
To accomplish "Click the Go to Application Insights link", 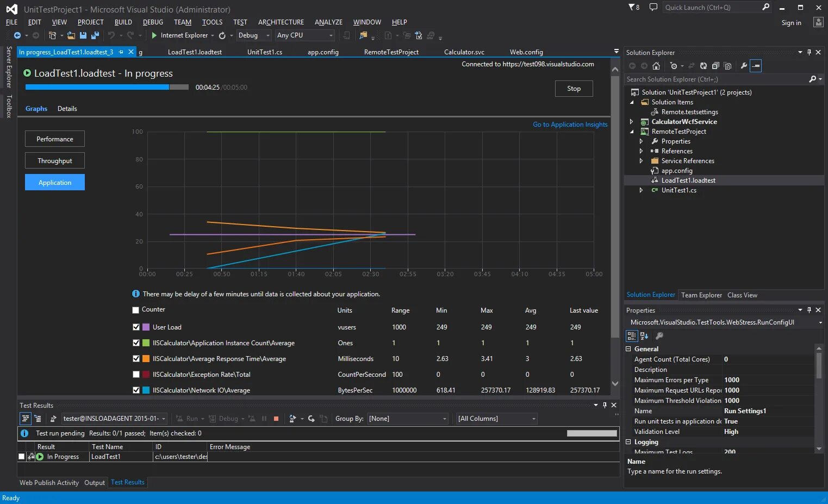I will click(x=570, y=124).
